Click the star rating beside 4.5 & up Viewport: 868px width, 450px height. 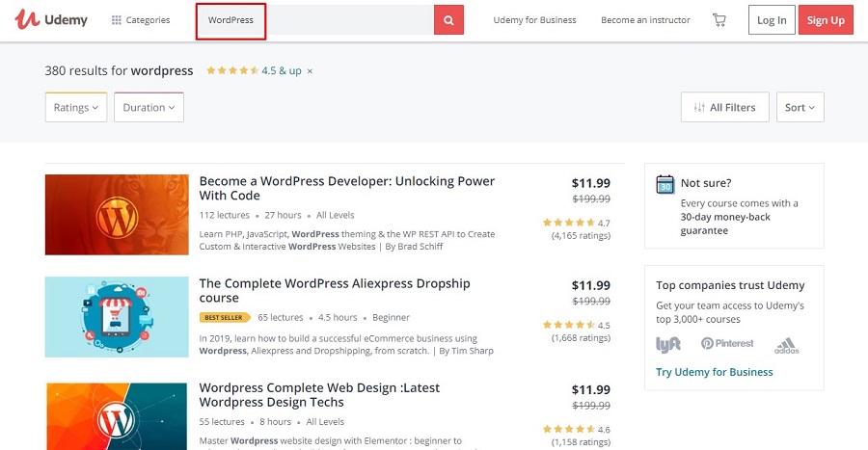232,70
